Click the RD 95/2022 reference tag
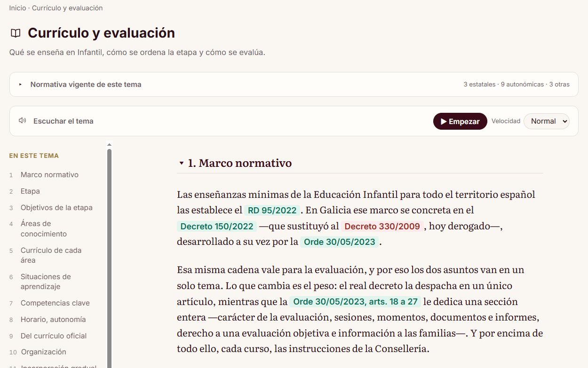This screenshot has width=588, height=368. [x=272, y=210]
